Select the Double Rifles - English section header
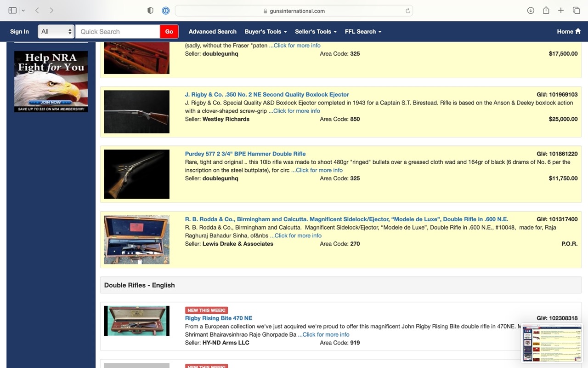Screen dimensions: 588x368 tap(341, 285)
